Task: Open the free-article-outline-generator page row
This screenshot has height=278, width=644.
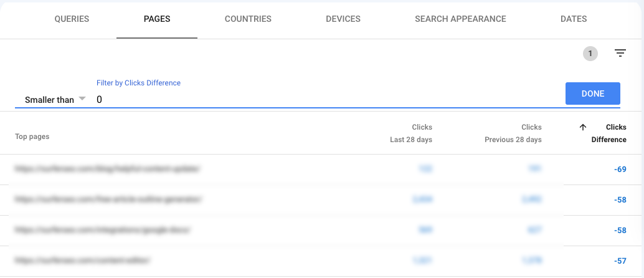Action: tap(109, 199)
